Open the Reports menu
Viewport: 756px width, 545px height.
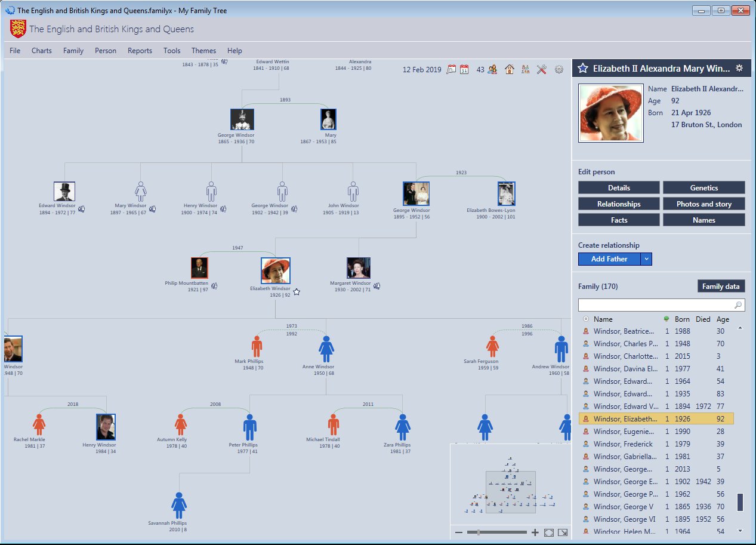pyautogui.click(x=140, y=51)
